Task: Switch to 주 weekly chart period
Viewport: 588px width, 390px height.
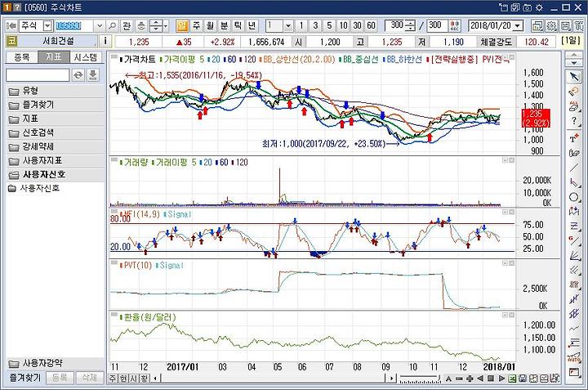Action: click(x=196, y=26)
